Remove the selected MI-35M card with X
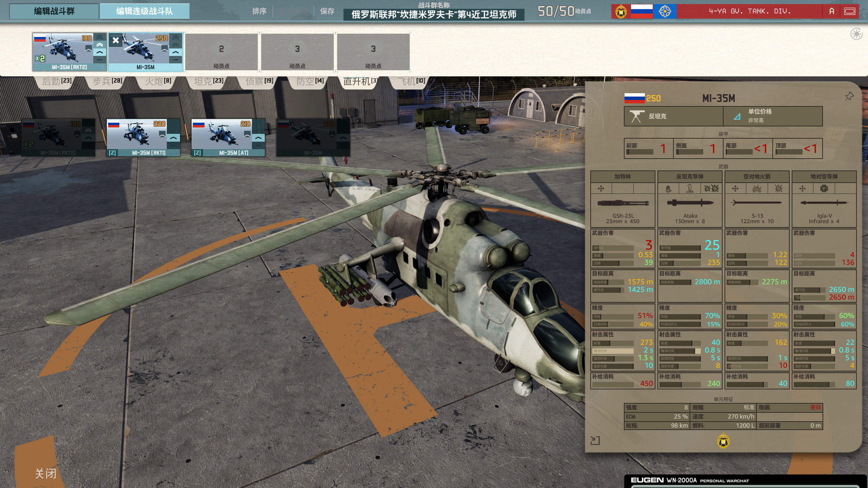 (116, 40)
